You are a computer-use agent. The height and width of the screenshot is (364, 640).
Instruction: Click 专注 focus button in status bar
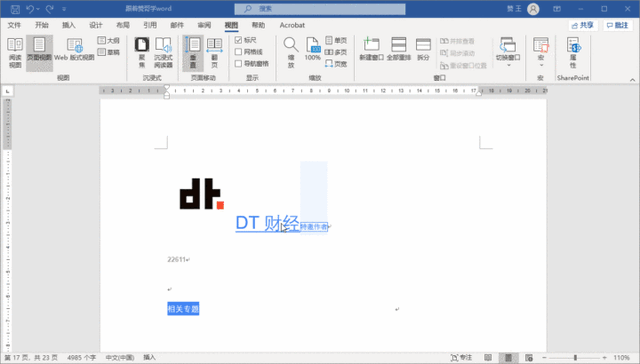[461, 358]
